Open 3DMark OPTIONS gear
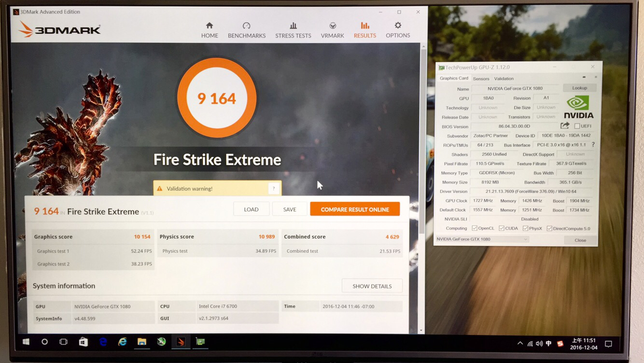The width and height of the screenshot is (644, 363). [x=398, y=30]
